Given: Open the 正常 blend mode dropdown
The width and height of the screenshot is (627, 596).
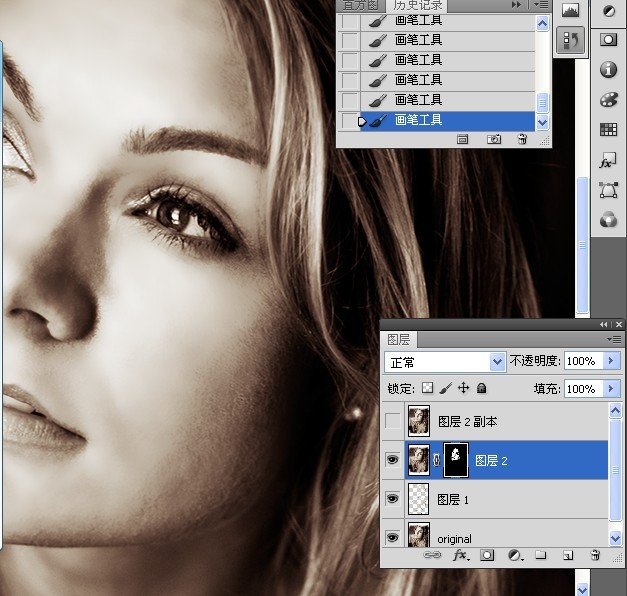Looking at the screenshot, I should [497, 362].
